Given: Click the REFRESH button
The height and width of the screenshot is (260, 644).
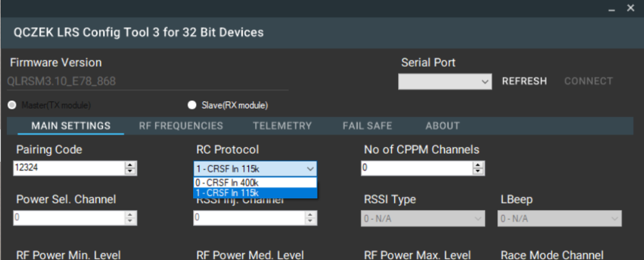Looking at the screenshot, I should (525, 81).
